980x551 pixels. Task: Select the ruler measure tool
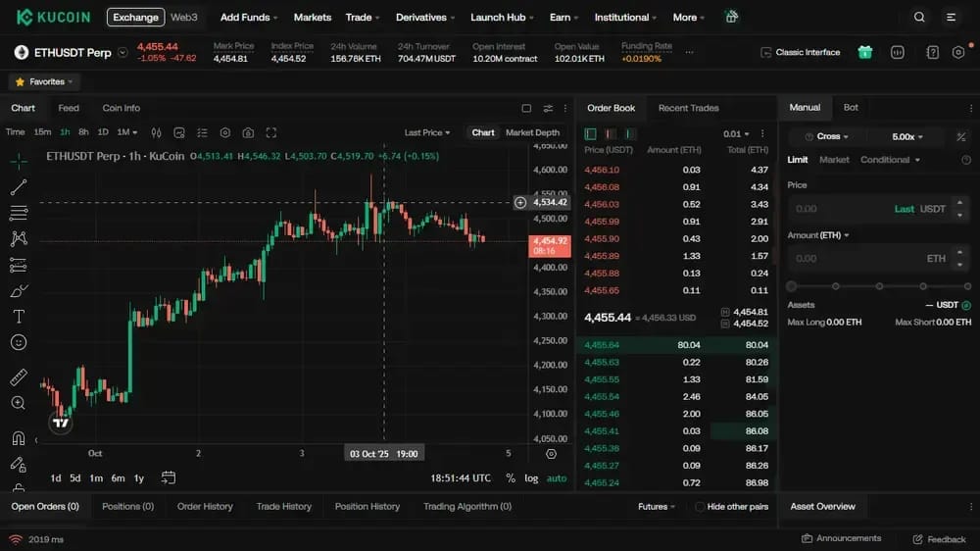[x=19, y=377]
